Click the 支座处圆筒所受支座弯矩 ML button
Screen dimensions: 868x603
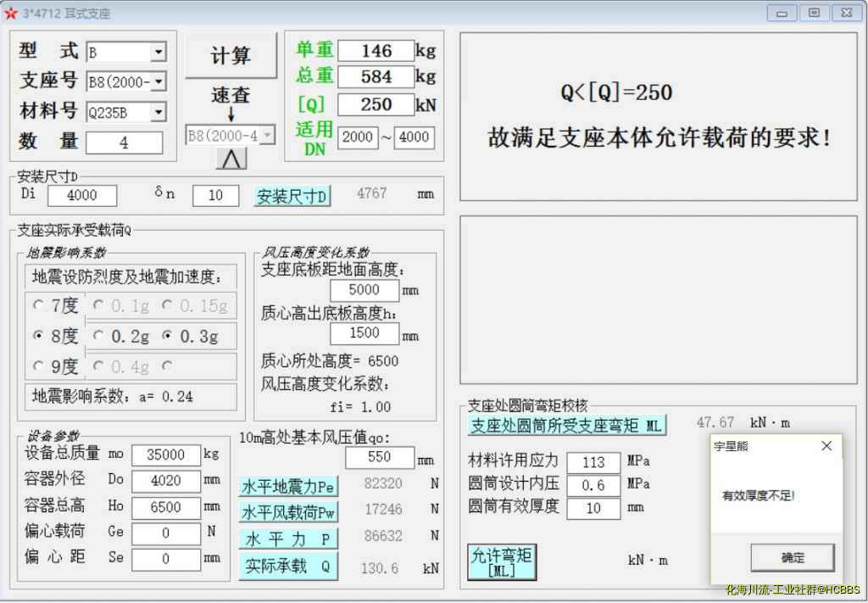click(567, 425)
